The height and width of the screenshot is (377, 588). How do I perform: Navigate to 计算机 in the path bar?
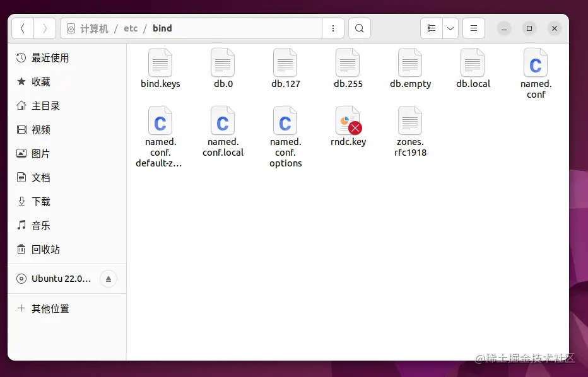tap(94, 28)
